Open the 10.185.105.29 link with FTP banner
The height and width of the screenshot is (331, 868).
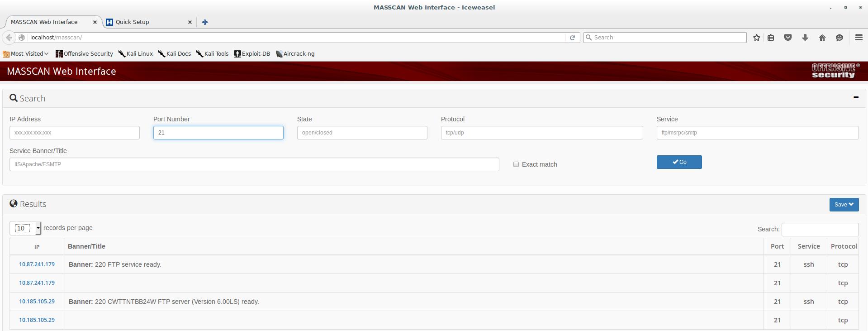tap(37, 302)
